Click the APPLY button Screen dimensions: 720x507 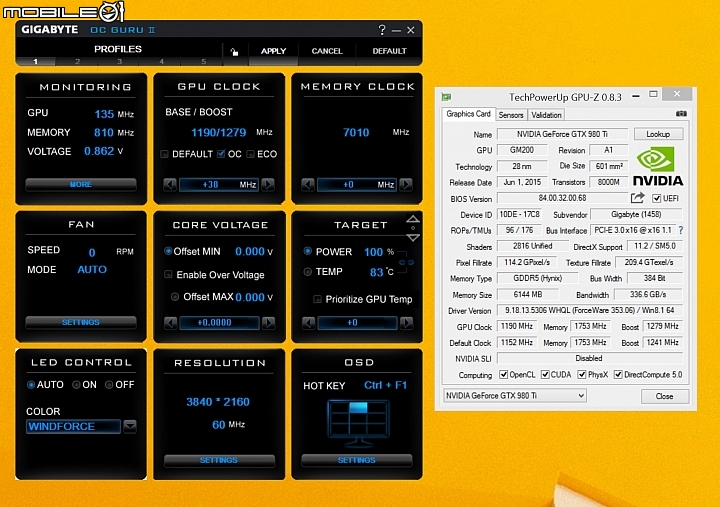(274, 51)
